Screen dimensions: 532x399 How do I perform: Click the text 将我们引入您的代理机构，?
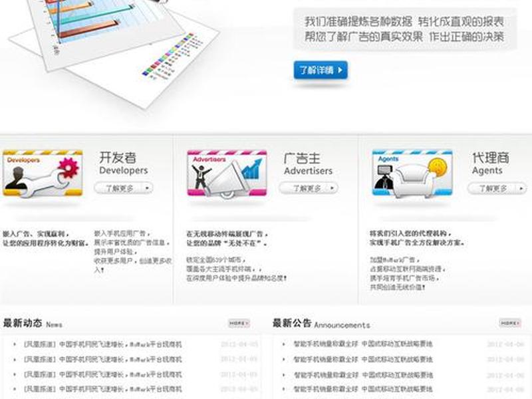(410, 233)
